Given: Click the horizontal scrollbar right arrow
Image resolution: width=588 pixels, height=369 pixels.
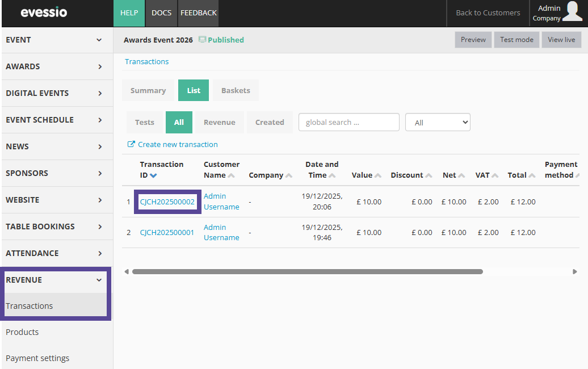Looking at the screenshot, I should 574,271.
